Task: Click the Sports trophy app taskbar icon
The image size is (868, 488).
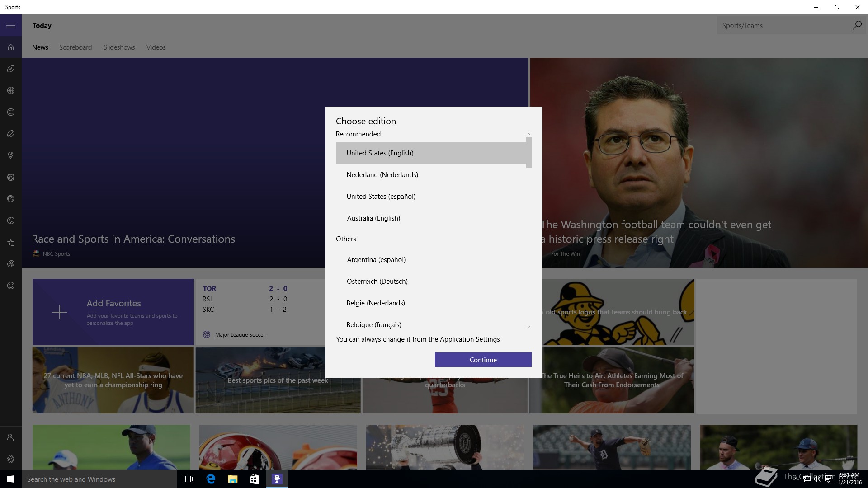Action: [277, 479]
